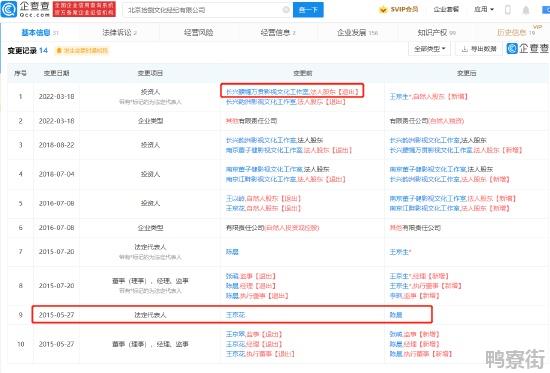Open the newly added studio link in row 3 变更后
Screen dimensions: 550x373
pyautogui.click(x=431, y=150)
